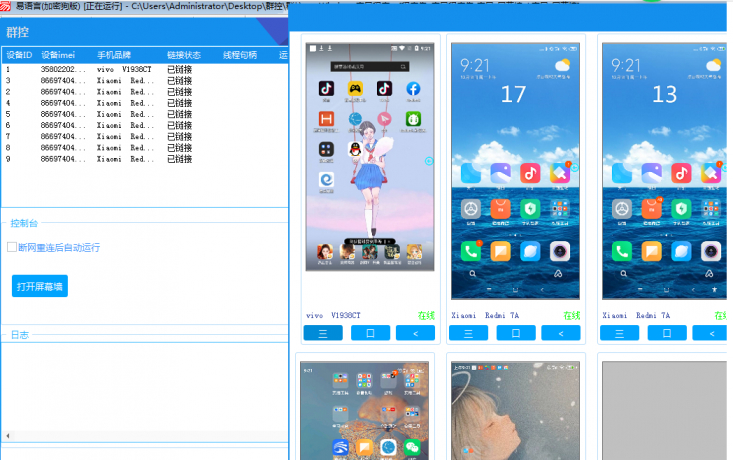Select device row with ID 3
Viewport: 733px width, 460px height.
[x=145, y=80]
